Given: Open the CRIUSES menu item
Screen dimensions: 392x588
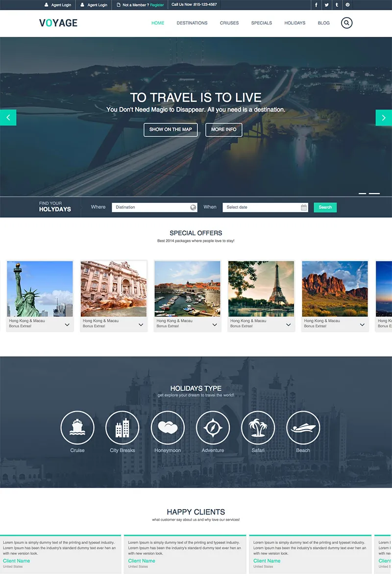Looking at the screenshot, I should coord(229,23).
